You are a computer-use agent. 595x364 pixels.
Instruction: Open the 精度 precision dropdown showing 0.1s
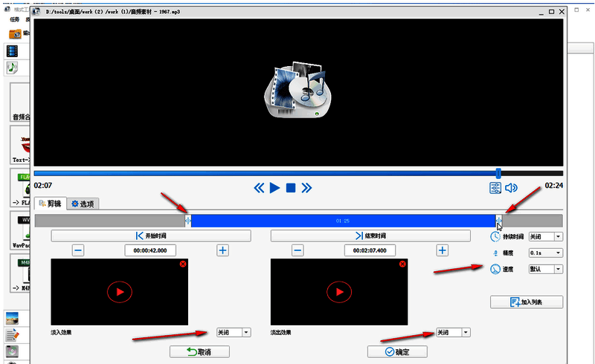pos(558,253)
